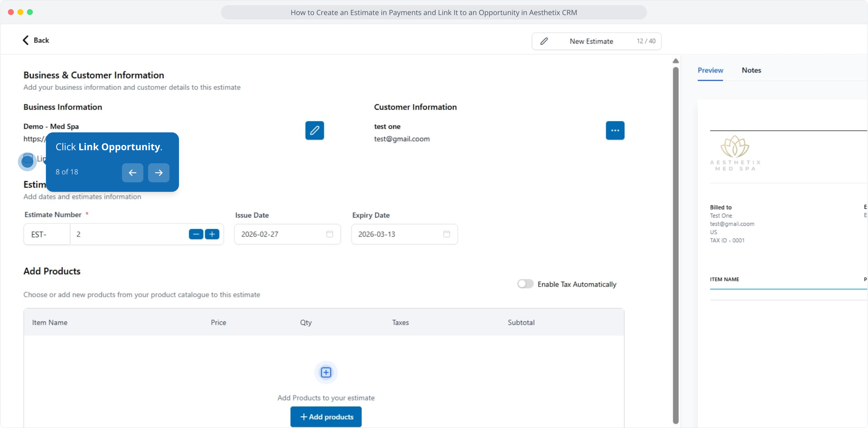Select the Preview tab
The height and width of the screenshot is (428, 868).
tap(710, 70)
